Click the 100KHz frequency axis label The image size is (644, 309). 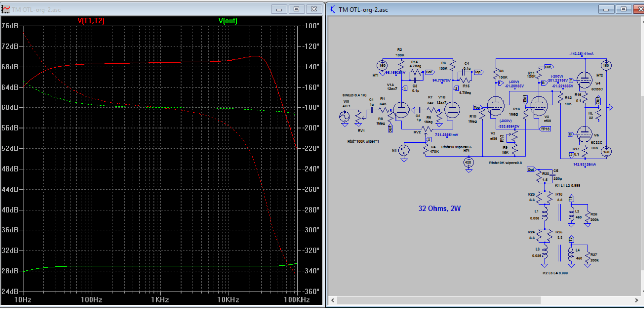[x=297, y=300]
